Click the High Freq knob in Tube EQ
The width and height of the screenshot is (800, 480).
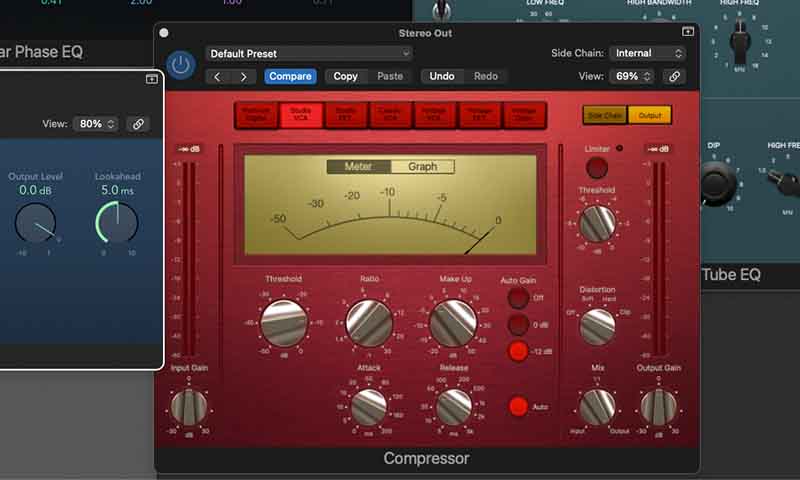point(741,42)
